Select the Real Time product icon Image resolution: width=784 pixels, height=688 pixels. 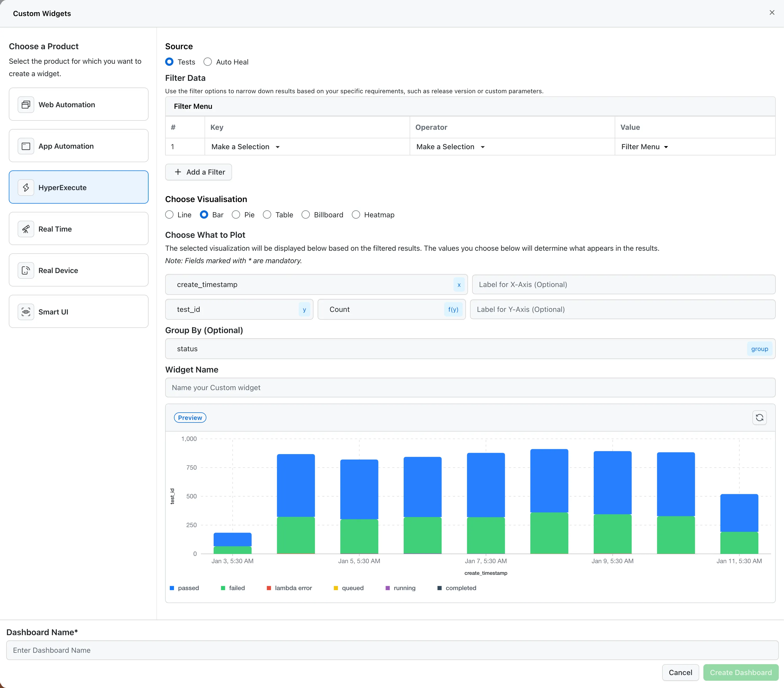[x=25, y=229]
